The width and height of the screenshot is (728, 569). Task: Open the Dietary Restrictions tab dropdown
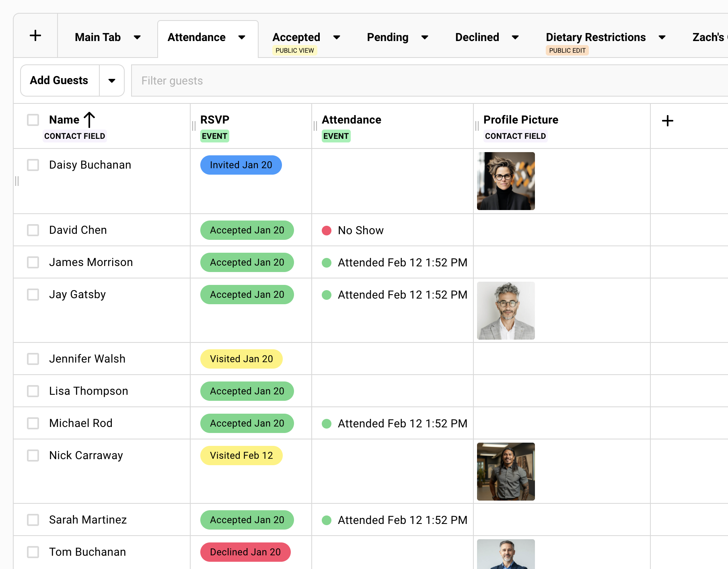click(x=662, y=37)
